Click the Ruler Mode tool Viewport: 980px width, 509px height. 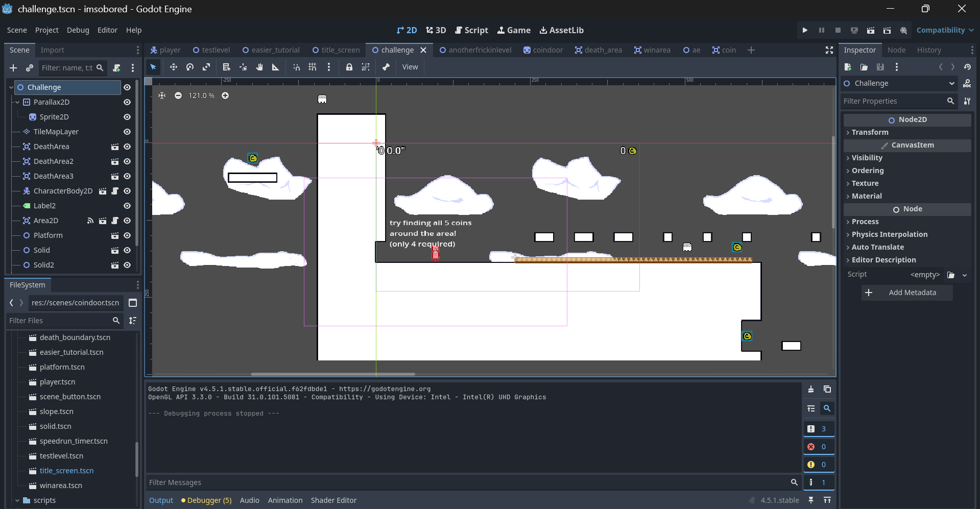(x=276, y=67)
